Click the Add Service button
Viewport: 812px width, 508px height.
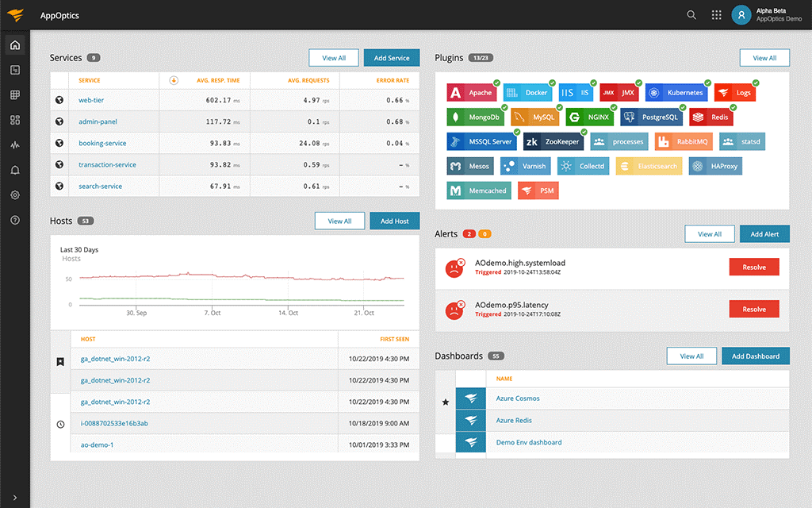[392, 58]
